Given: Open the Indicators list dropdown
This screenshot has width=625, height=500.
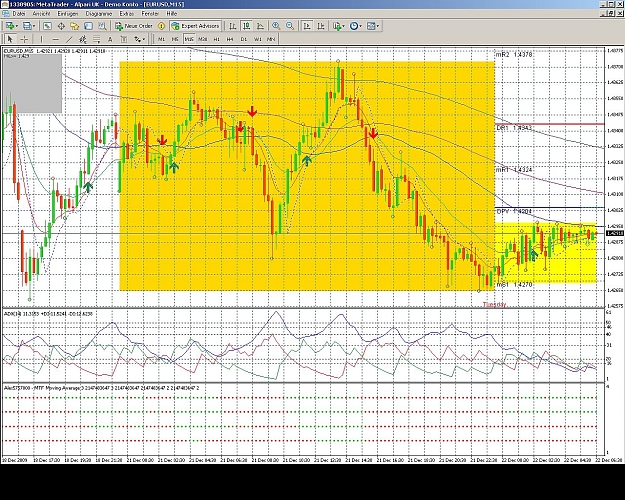Looking at the screenshot, I should tap(339, 26).
